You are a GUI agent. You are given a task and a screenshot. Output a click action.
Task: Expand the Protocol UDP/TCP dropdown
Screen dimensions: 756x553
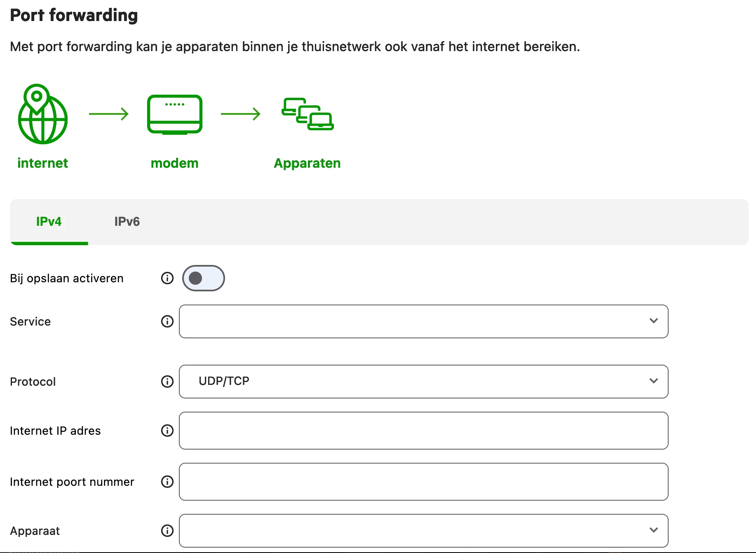(x=423, y=382)
